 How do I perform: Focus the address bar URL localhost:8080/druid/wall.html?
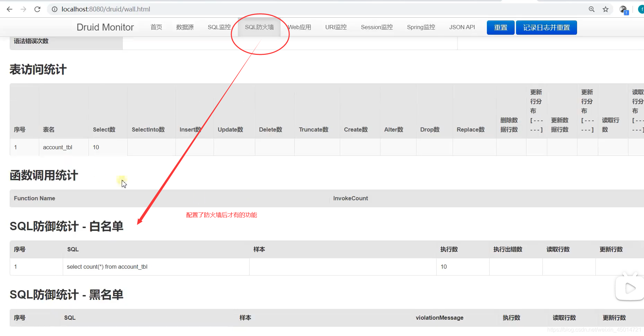(x=106, y=9)
